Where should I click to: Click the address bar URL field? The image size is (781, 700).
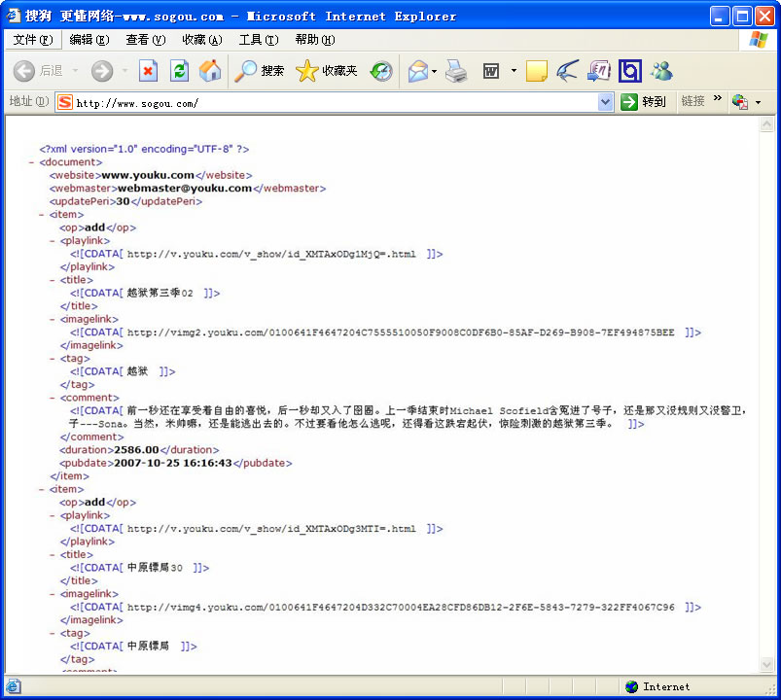pyautogui.click(x=331, y=102)
